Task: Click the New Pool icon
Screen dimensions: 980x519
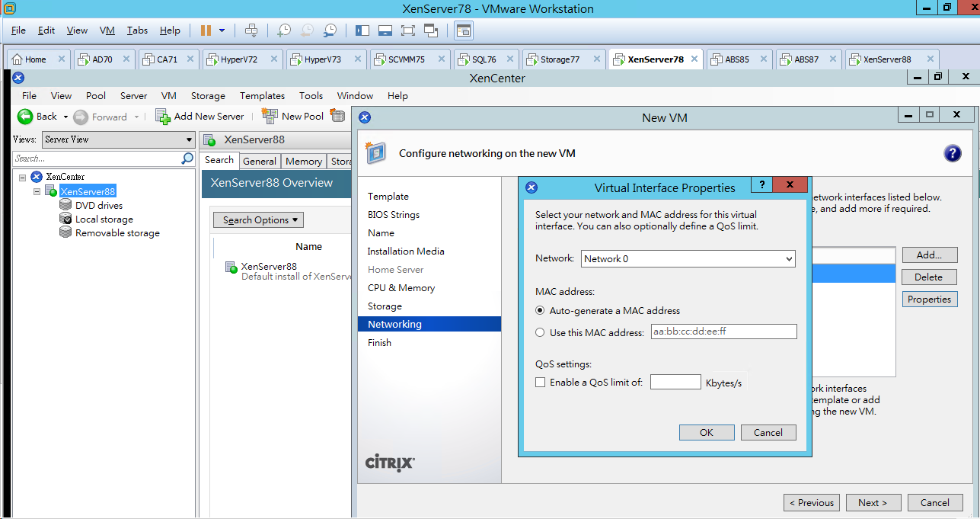Action: tap(270, 116)
